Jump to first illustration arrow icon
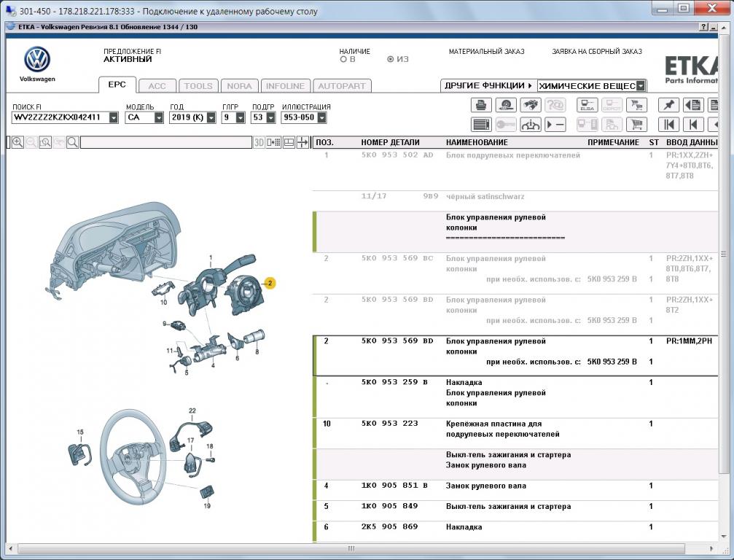The width and height of the screenshot is (734, 560). (x=668, y=125)
